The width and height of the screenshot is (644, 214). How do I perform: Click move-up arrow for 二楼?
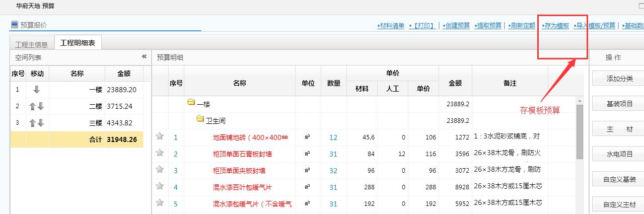(x=33, y=106)
